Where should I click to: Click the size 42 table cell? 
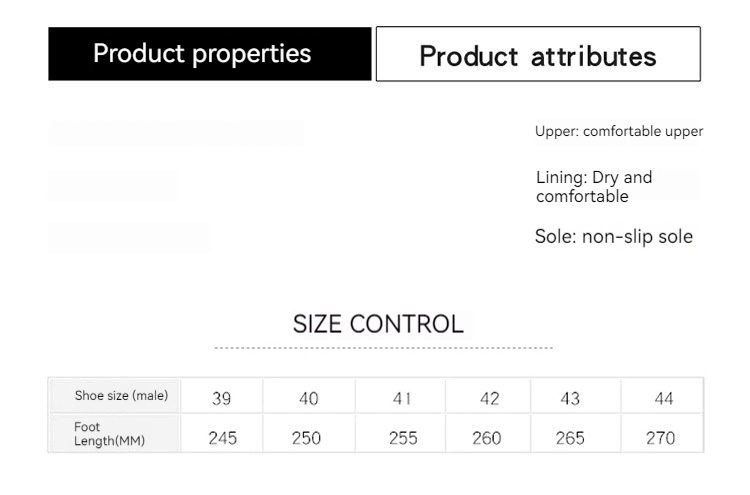(x=489, y=398)
